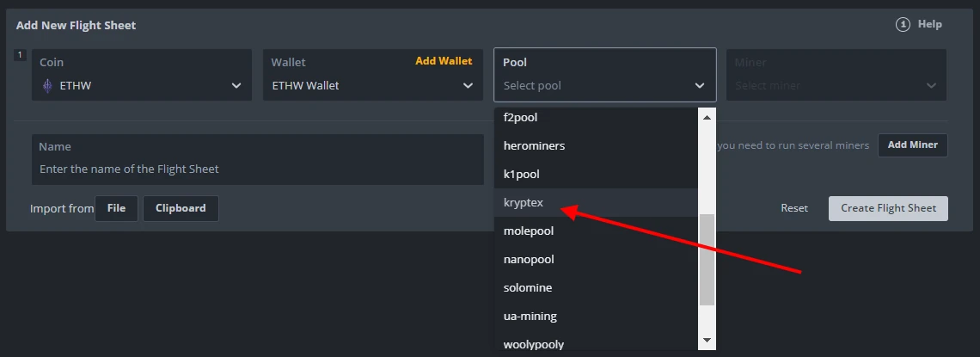This screenshot has height=357, width=980.
Task: Click the ETHW coin logo icon
Action: [x=48, y=85]
